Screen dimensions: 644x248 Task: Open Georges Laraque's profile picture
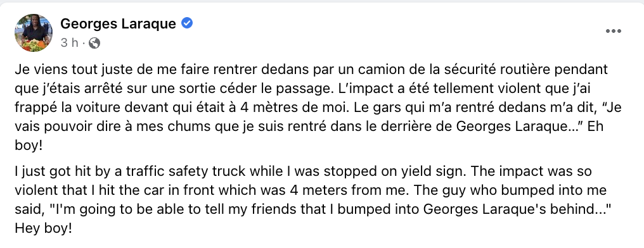pyautogui.click(x=34, y=32)
